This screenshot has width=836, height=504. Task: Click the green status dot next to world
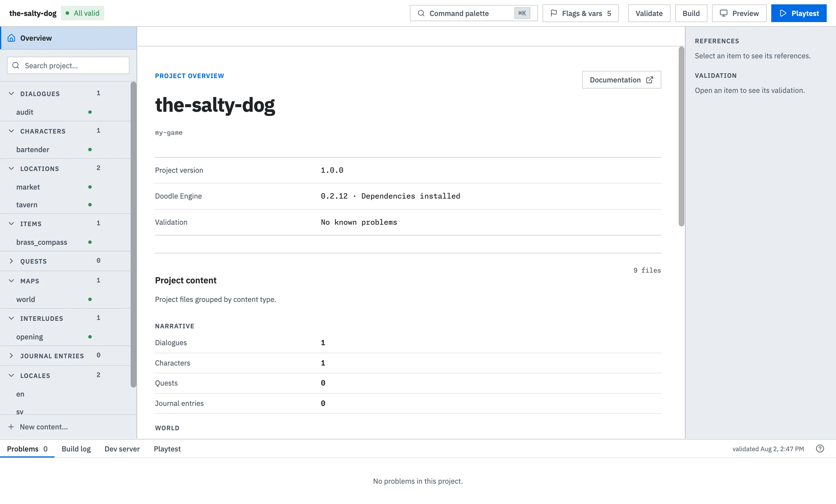(x=90, y=299)
